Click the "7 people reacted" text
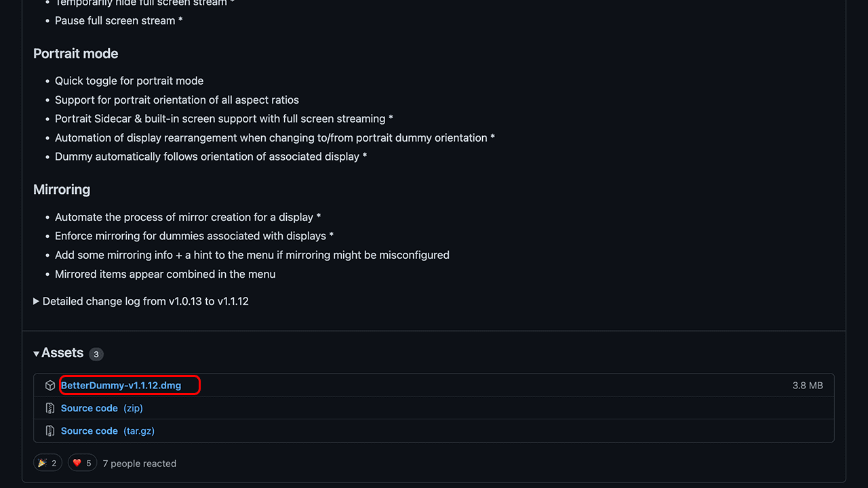Screen dimensions: 868x488 click(x=139, y=464)
